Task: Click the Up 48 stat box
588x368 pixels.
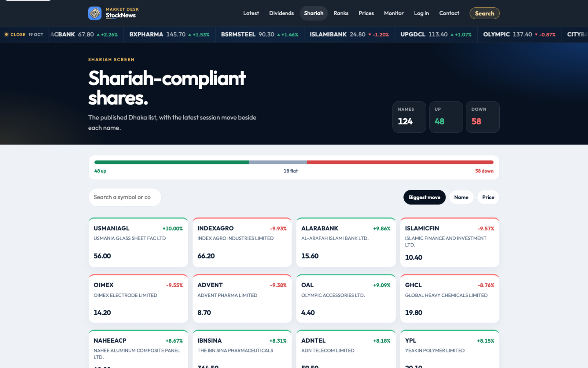Action: 446,117
